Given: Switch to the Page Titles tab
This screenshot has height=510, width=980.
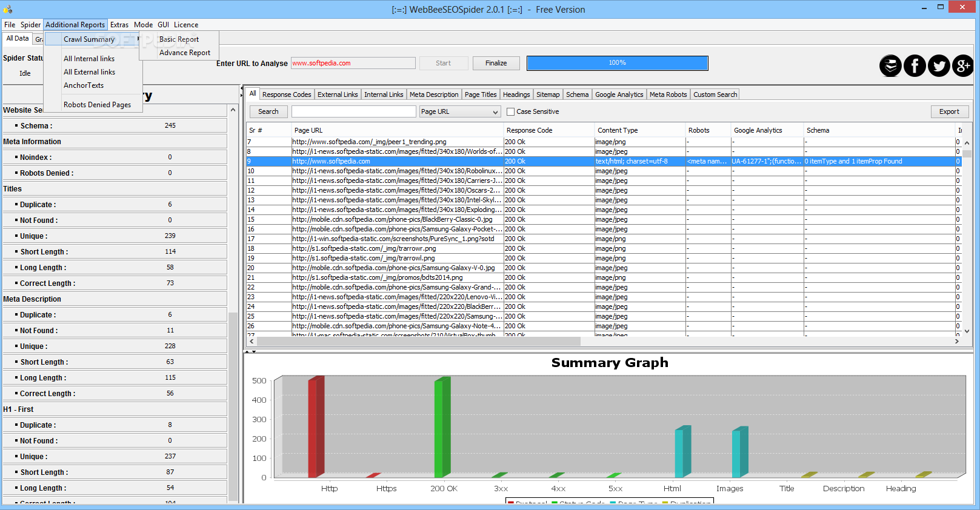Looking at the screenshot, I should 481,94.
